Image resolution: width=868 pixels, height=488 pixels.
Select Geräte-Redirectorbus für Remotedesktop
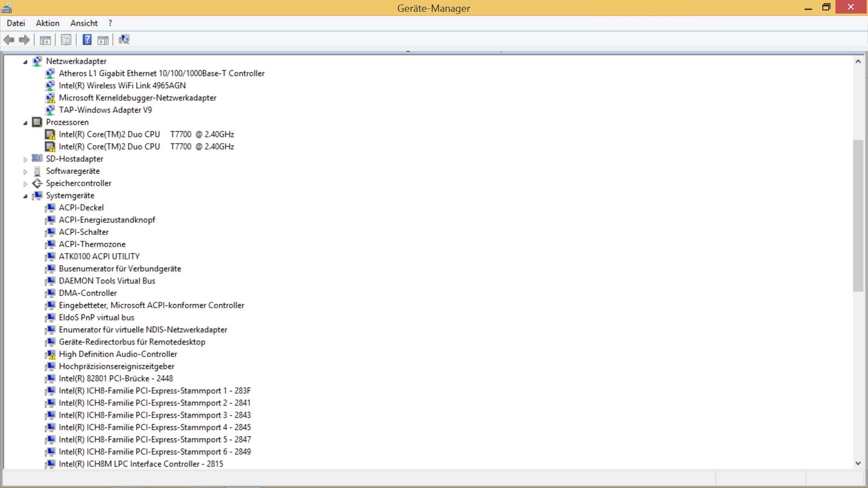click(x=132, y=342)
